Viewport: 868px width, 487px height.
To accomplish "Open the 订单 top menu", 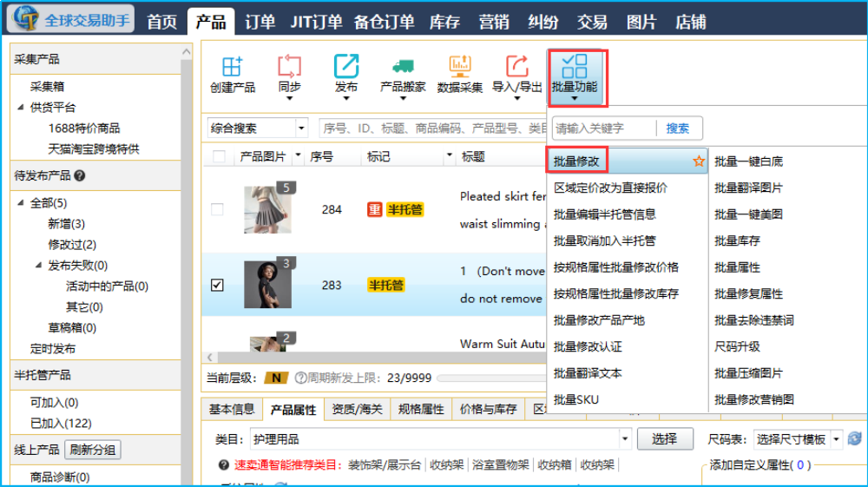I will tap(260, 22).
